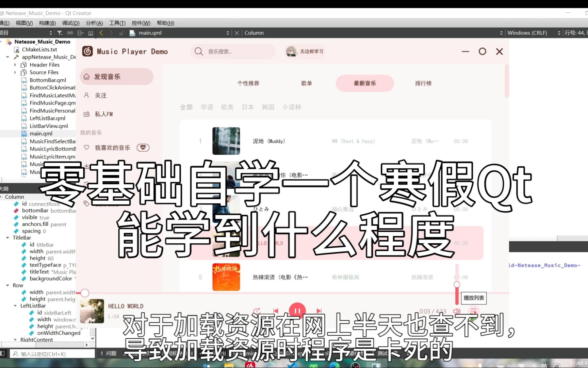Open the 帮助(H) menu
The height and width of the screenshot is (368, 588).
[x=165, y=23]
